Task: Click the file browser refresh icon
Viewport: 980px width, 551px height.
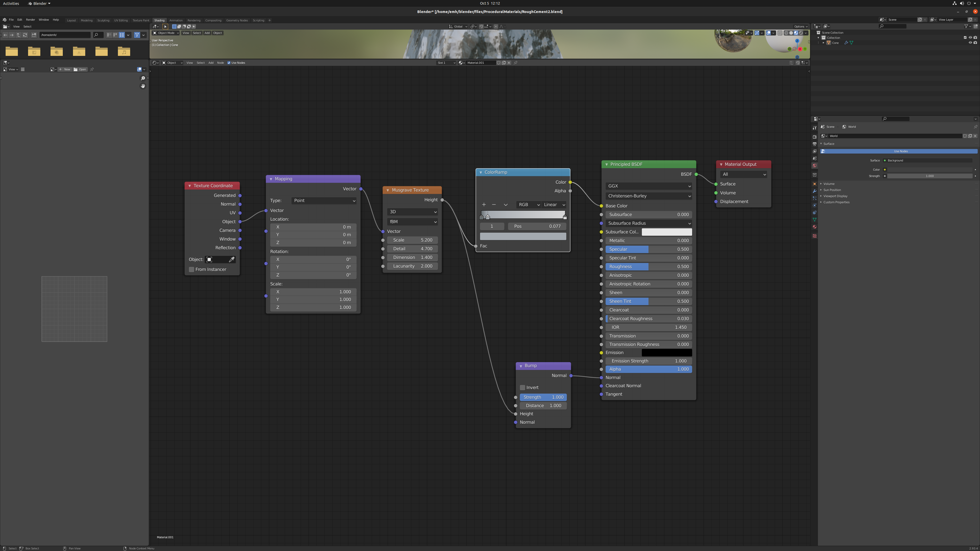Action: (25, 35)
